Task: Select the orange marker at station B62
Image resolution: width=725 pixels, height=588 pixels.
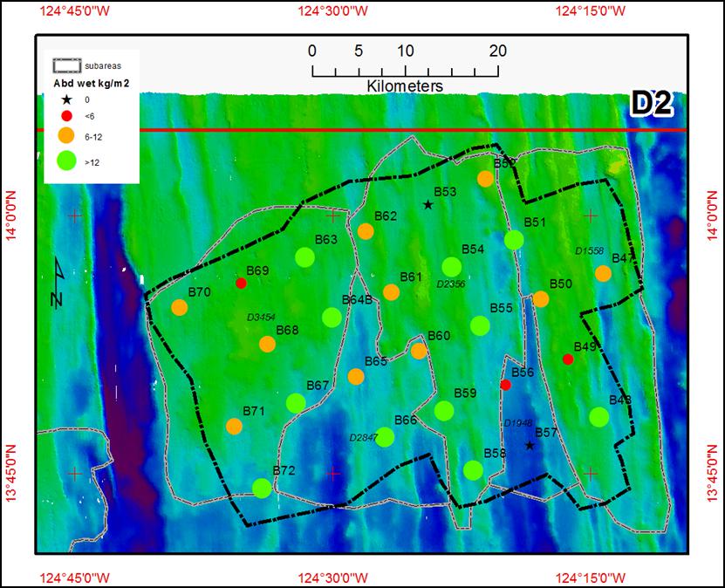Action: (x=366, y=231)
